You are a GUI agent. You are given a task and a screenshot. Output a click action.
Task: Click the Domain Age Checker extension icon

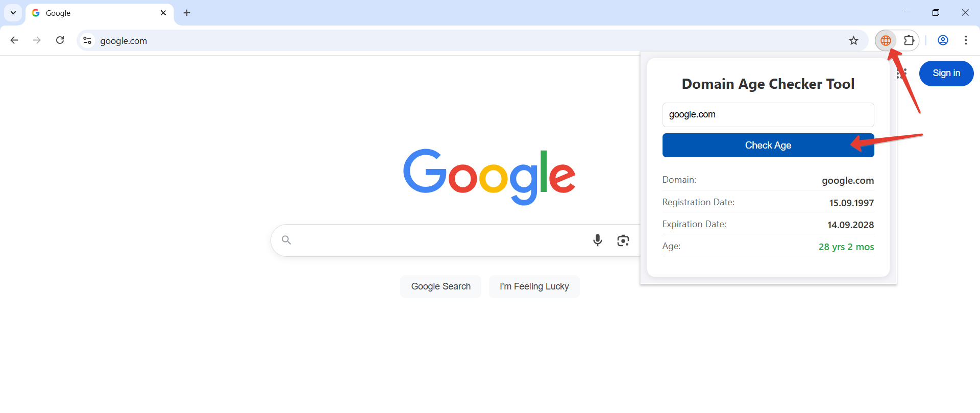886,40
